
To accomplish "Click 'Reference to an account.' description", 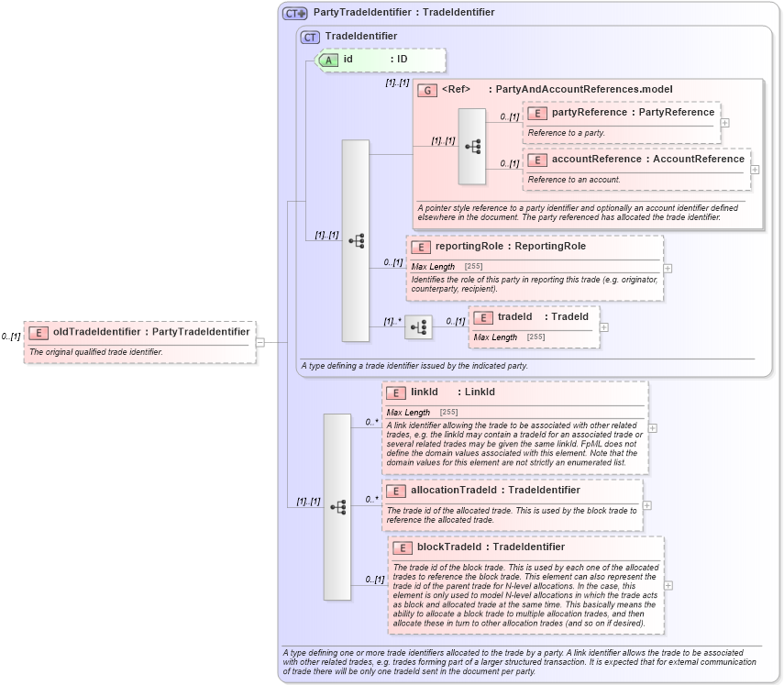I will [574, 180].
